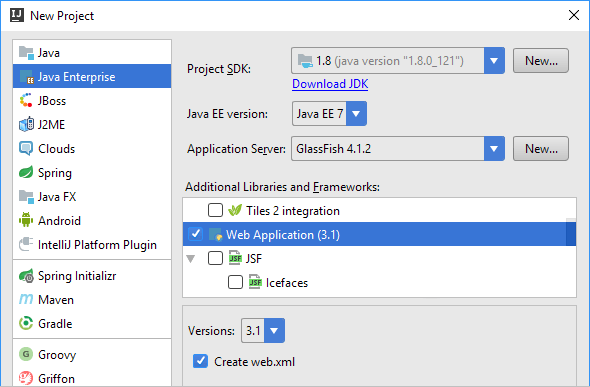This screenshot has height=387, width=590.
Task: Click the Spring Initializr icon
Action: coord(26,276)
